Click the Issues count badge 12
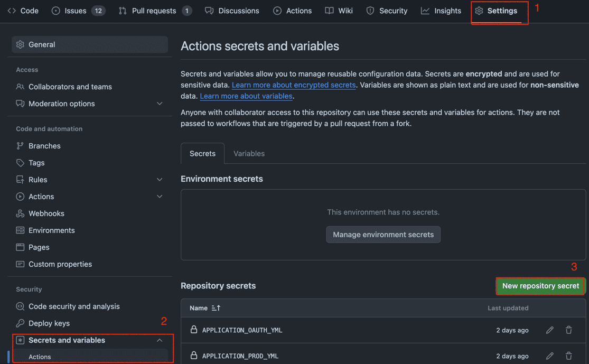The image size is (589, 364). click(98, 11)
